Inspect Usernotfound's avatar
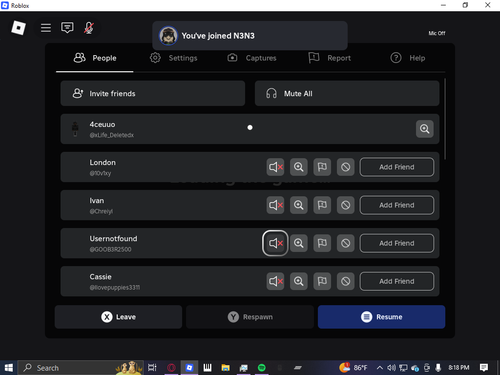 [x=299, y=243]
